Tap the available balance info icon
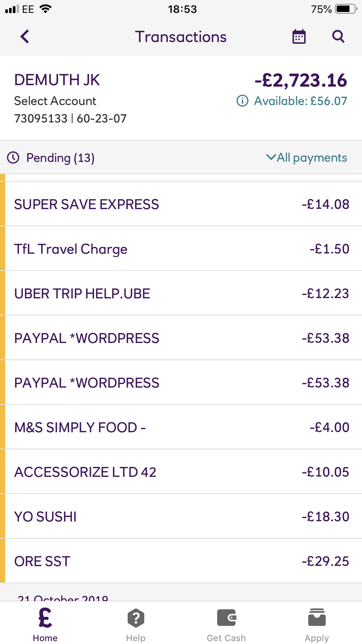The width and height of the screenshot is (362, 644). coord(242,101)
